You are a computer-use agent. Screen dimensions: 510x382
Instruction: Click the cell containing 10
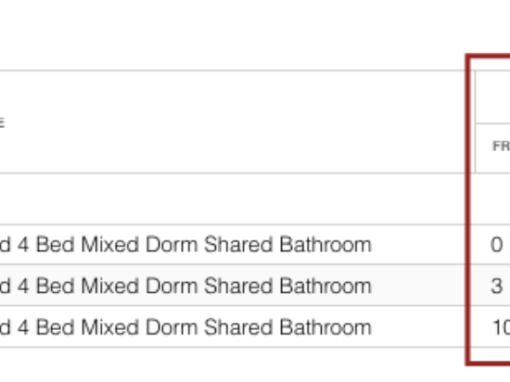point(501,327)
